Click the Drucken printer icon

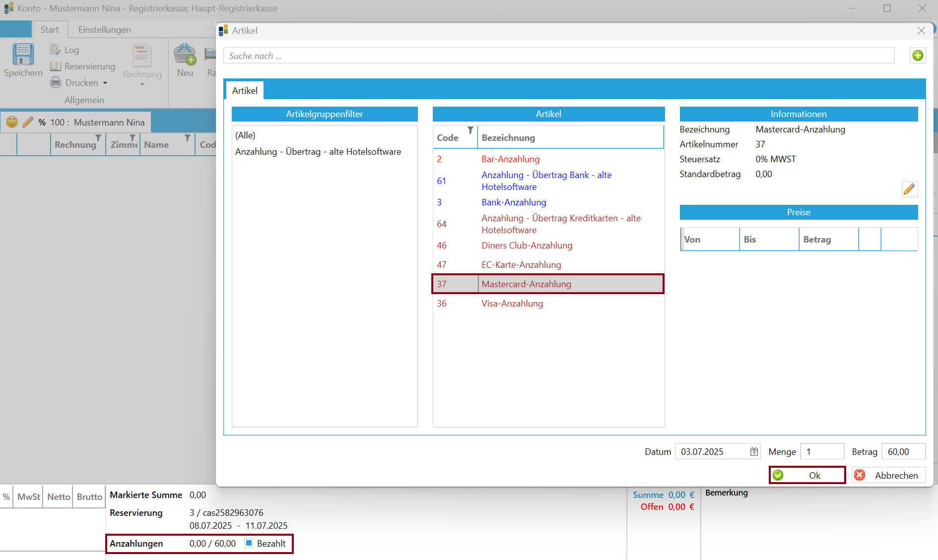(56, 82)
